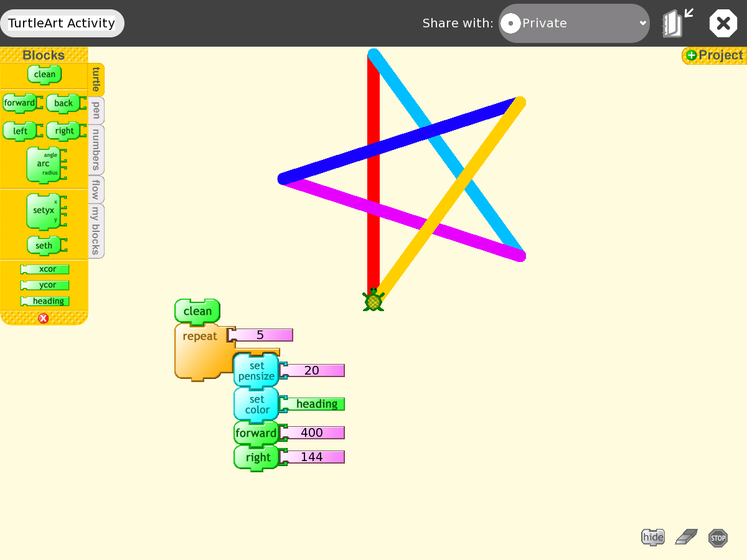Switch to the flow tab
Viewport: 747px width, 560px height.
[96, 190]
